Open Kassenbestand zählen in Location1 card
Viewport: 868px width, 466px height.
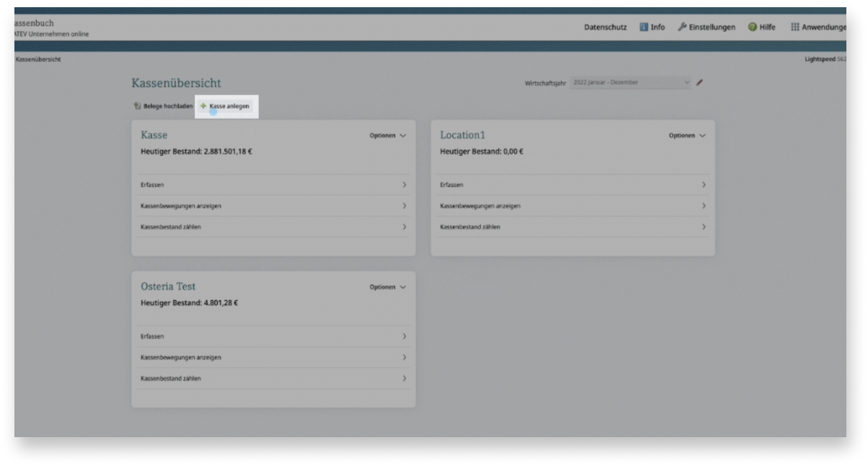coord(573,227)
